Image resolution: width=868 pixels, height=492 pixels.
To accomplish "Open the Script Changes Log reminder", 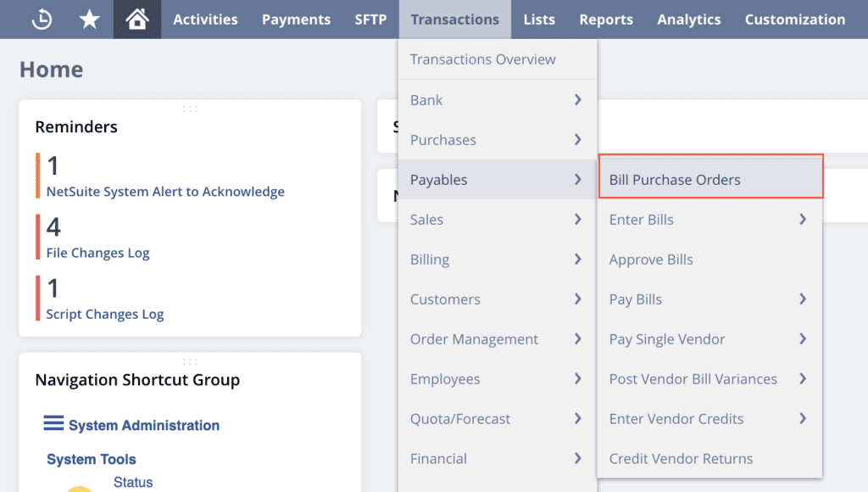I will coord(105,314).
